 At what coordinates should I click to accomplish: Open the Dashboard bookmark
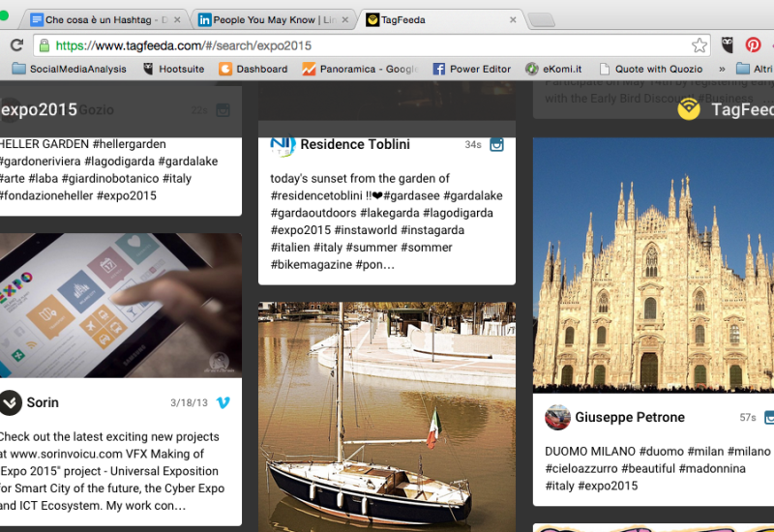253,69
